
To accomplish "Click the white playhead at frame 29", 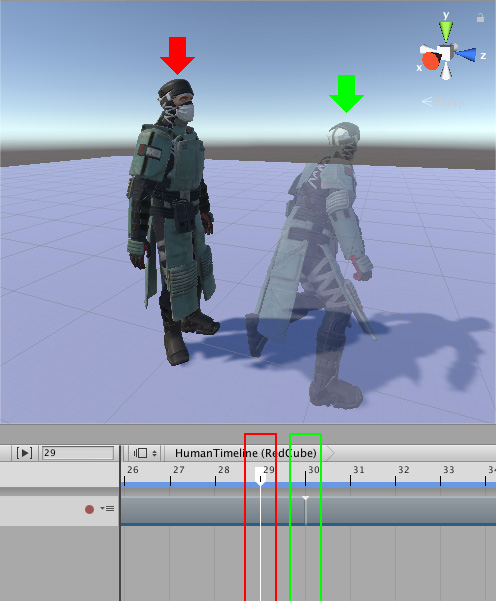I will pos(260,476).
